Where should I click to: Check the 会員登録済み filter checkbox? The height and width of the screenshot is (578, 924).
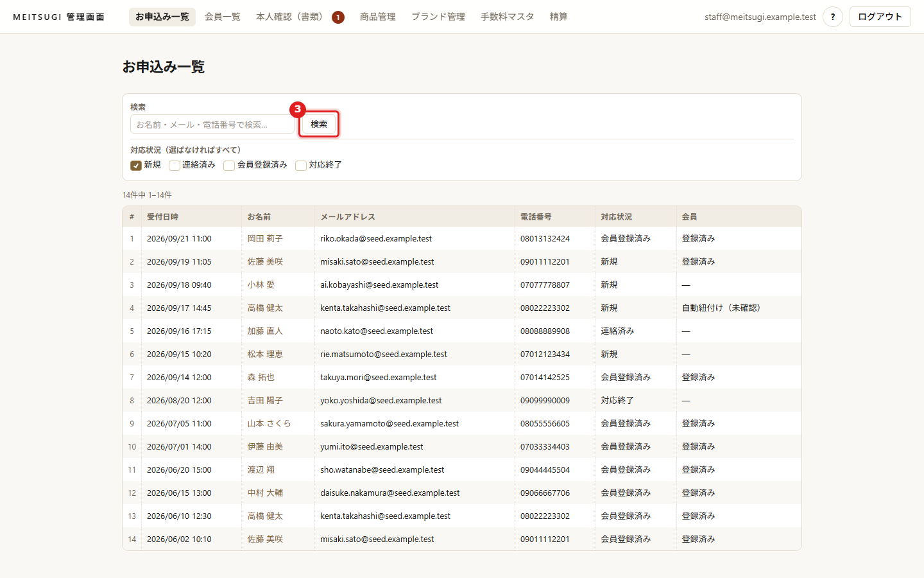click(x=229, y=165)
